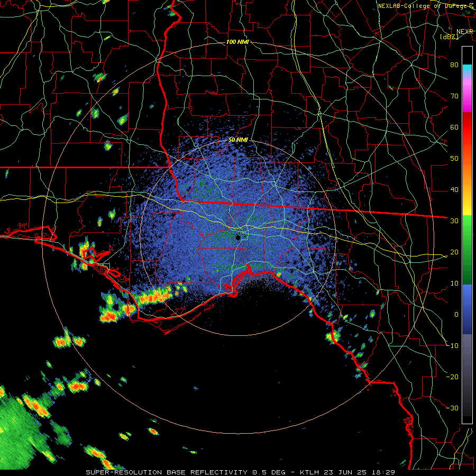The image size is (476, 476).
Task: Click the -10 value on dBZ scale
Action: pos(452,346)
